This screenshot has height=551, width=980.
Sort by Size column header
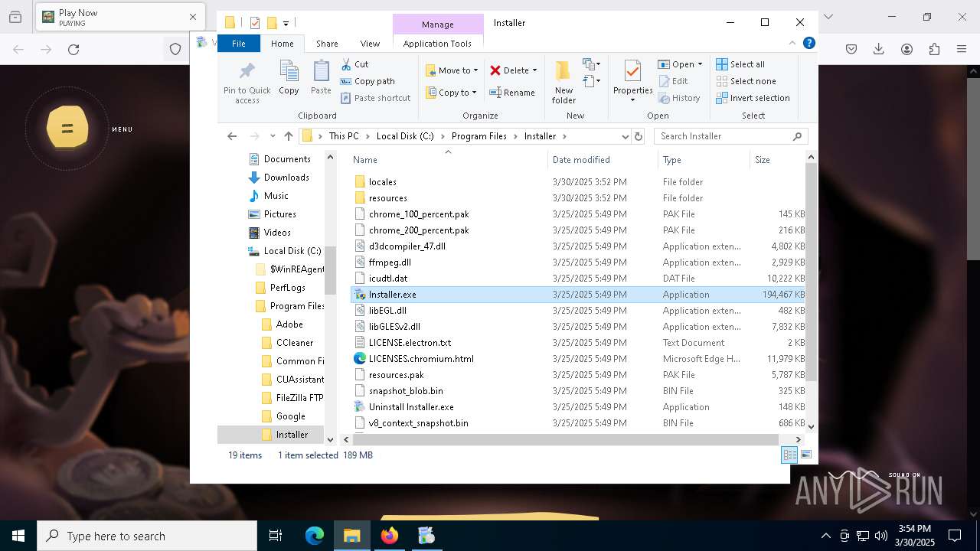(x=777, y=160)
